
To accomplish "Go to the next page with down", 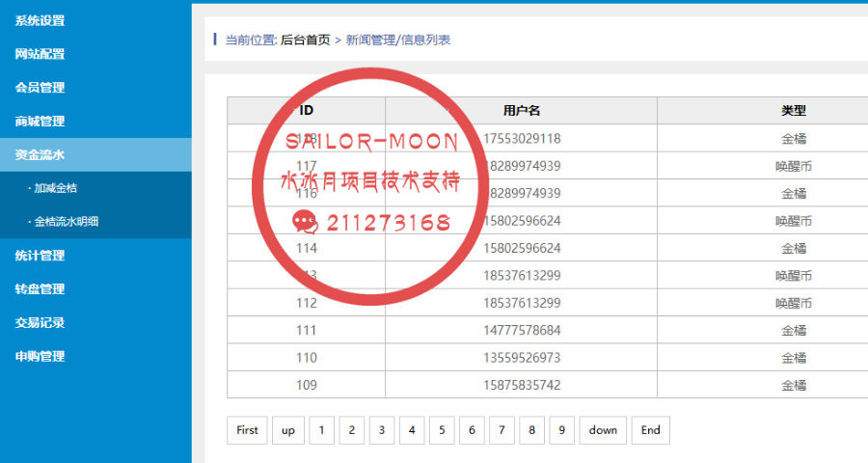I will (x=603, y=430).
